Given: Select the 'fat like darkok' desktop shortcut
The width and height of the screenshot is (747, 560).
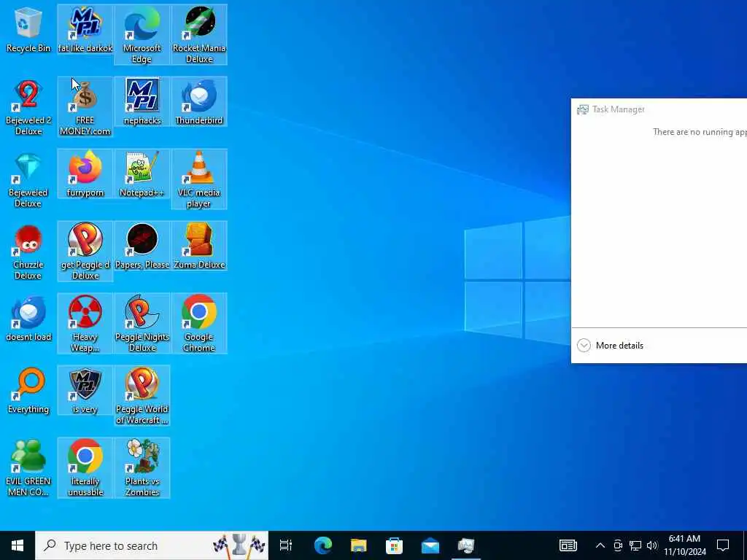Looking at the screenshot, I should point(85,29).
